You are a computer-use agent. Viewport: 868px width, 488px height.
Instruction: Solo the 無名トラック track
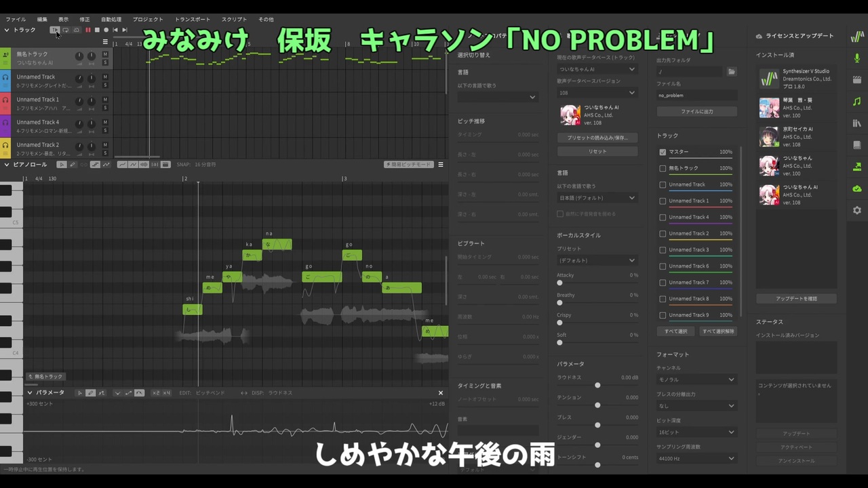click(105, 62)
